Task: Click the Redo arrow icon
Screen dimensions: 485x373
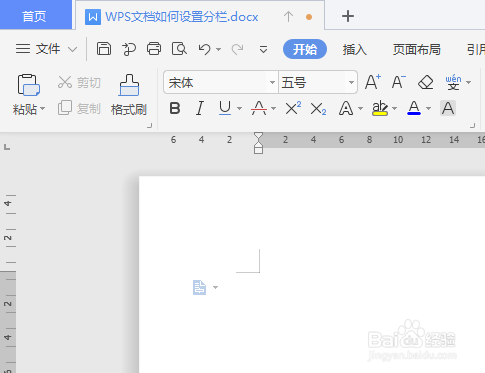Action: (x=237, y=49)
